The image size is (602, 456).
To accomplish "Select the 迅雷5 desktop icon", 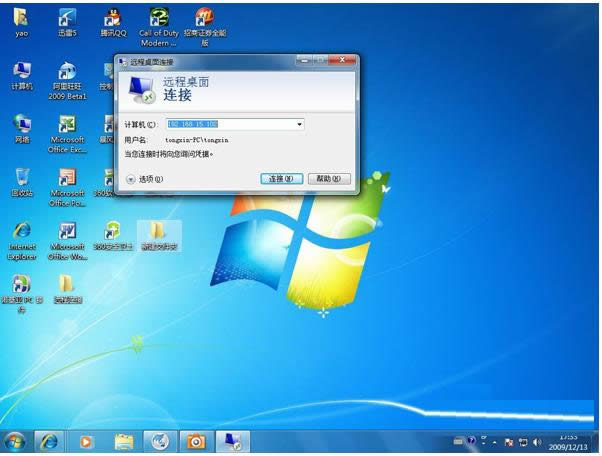I will pos(66,19).
